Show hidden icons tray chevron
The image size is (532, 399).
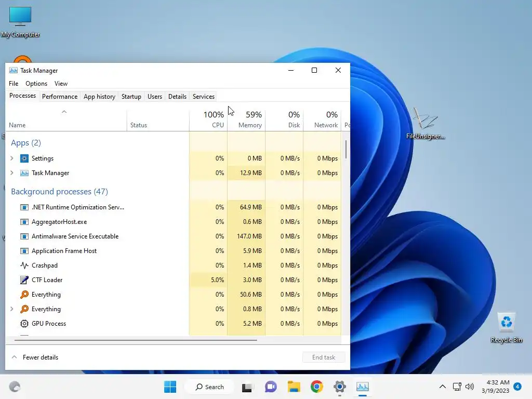click(443, 387)
